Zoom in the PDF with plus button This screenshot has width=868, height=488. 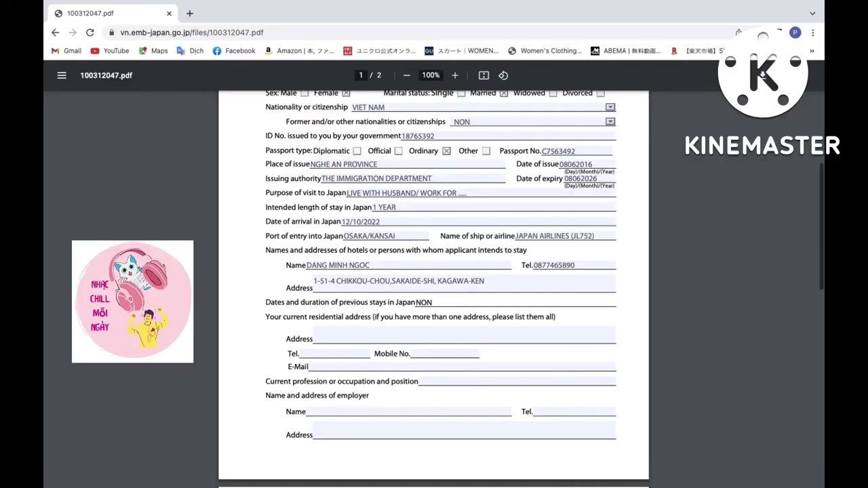(455, 75)
